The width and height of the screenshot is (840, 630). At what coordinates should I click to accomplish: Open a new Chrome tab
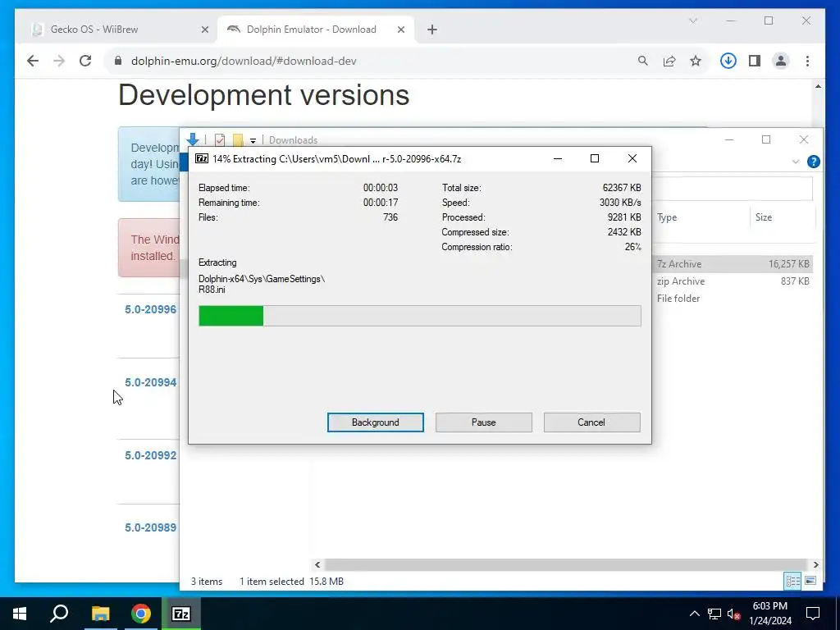432,30
